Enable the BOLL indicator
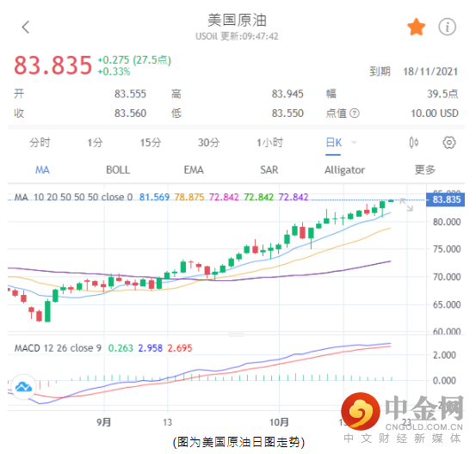The image size is (476, 454). click(x=118, y=170)
